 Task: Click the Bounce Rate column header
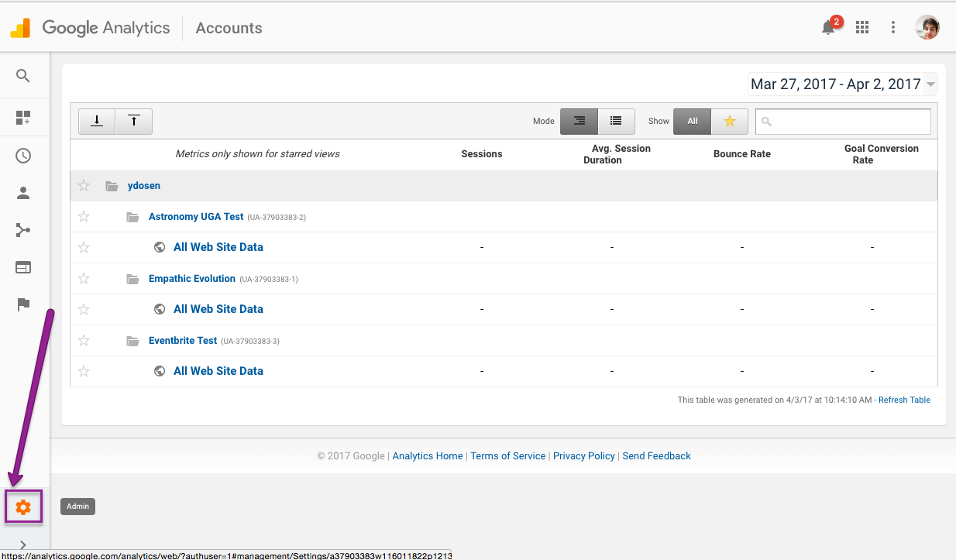coord(742,154)
